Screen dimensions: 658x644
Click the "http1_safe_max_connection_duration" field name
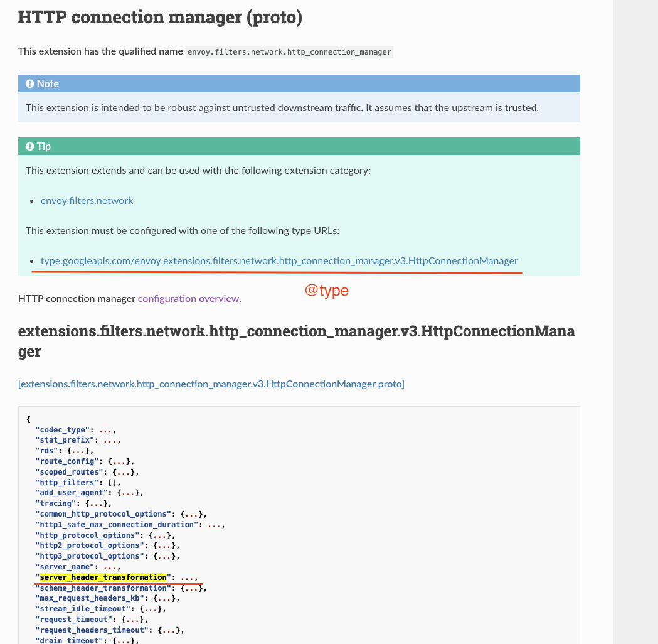(x=117, y=524)
